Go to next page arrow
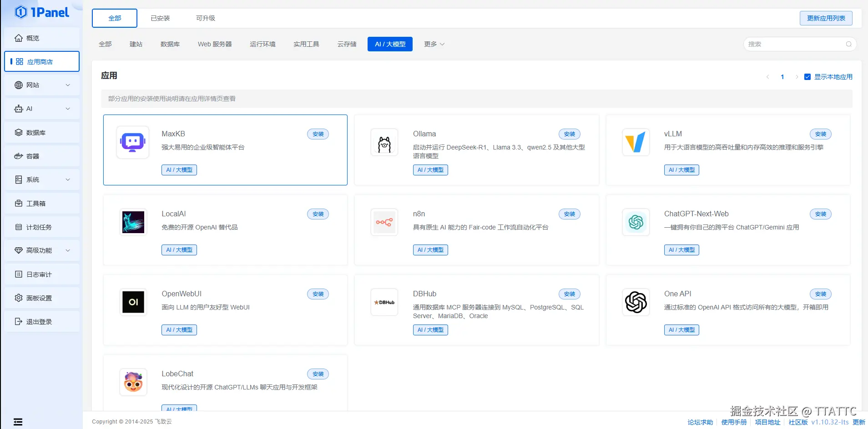The height and width of the screenshot is (429, 868). point(797,77)
